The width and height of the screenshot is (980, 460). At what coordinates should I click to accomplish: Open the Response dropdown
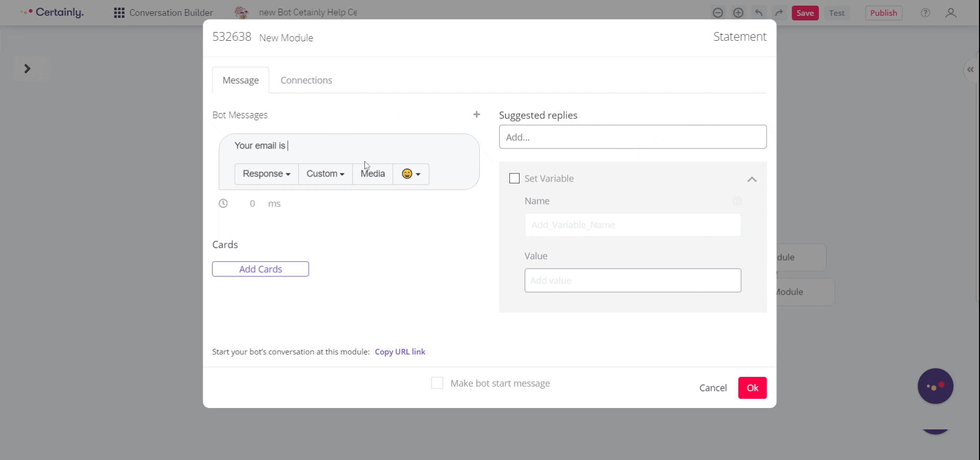point(266,174)
